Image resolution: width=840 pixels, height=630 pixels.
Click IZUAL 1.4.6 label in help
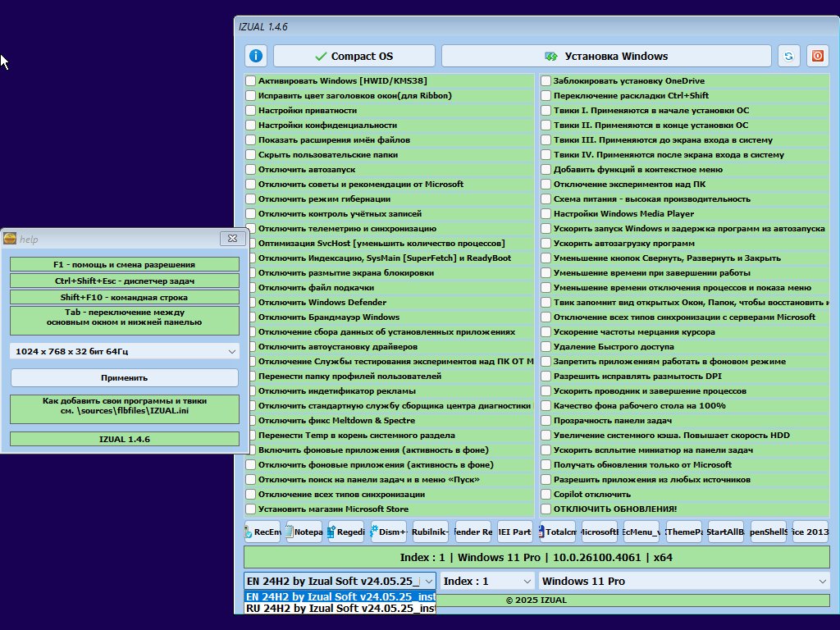click(x=125, y=439)
